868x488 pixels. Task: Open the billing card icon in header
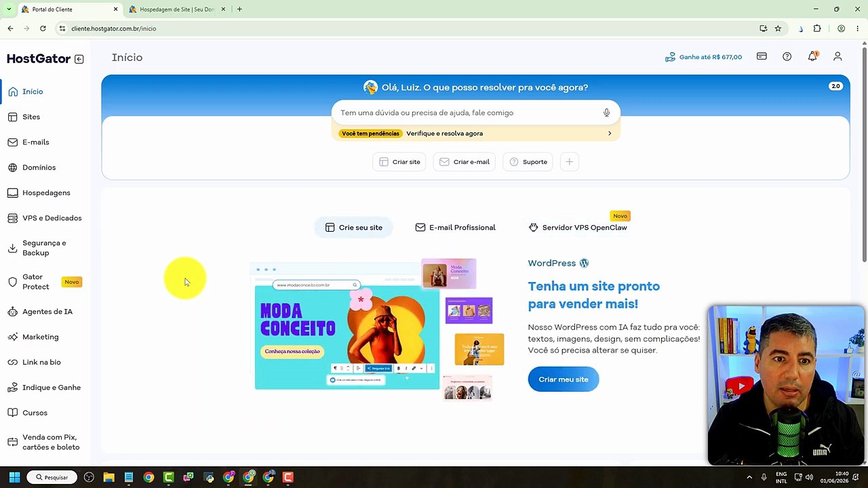tap(762, 57)
